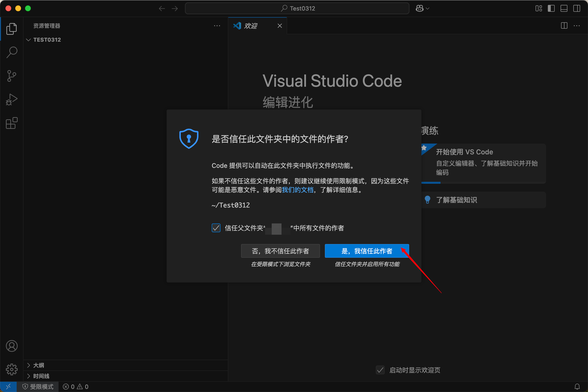588x392 pixels.
Task: Toggle the bottom panel layout button
Action: (x=564, y=9)
